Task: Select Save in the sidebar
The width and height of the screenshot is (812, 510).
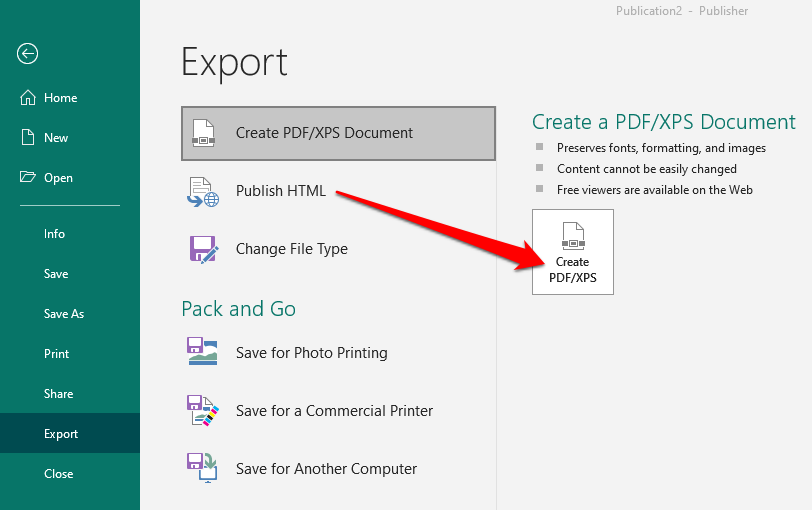Action: (x=56, y=274)
